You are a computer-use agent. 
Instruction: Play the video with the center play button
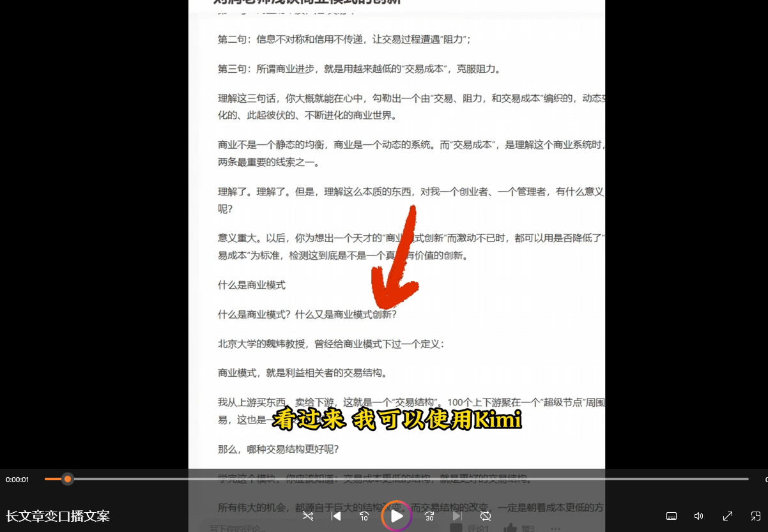[397, 516]
